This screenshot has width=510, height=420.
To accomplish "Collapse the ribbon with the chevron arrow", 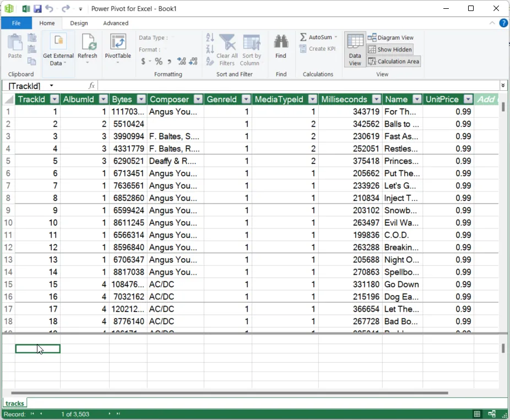I will [x=492, y=23].
